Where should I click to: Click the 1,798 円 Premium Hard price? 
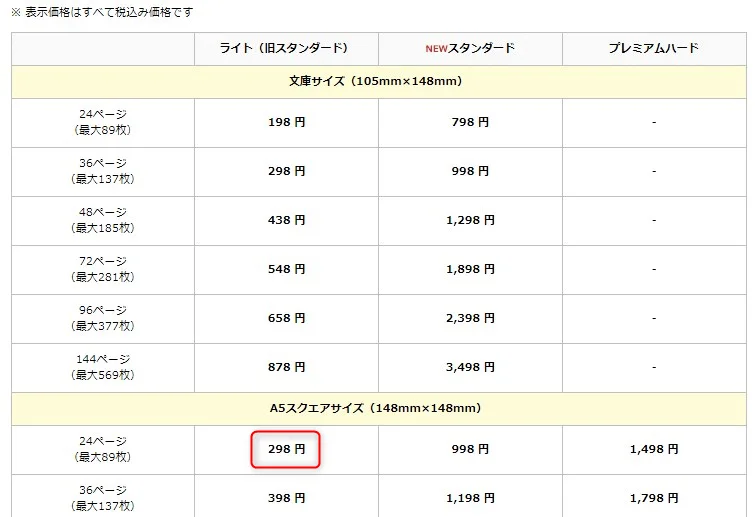coord(653,498)
